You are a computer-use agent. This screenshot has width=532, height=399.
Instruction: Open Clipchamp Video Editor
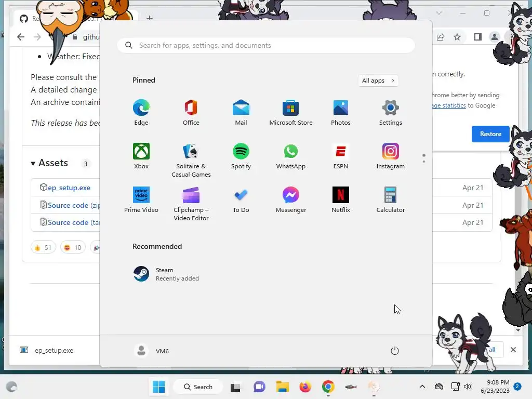click(191, 204)
